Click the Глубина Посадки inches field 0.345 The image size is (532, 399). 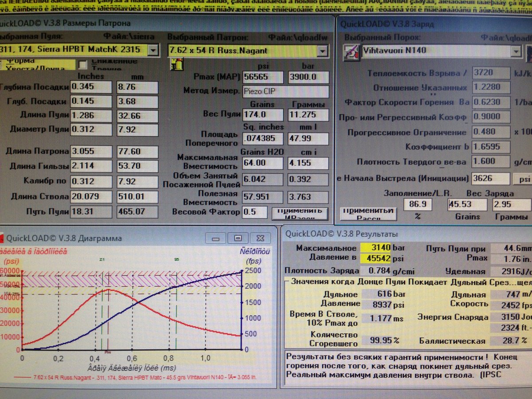pyautogui.click(x=91, y=87)
